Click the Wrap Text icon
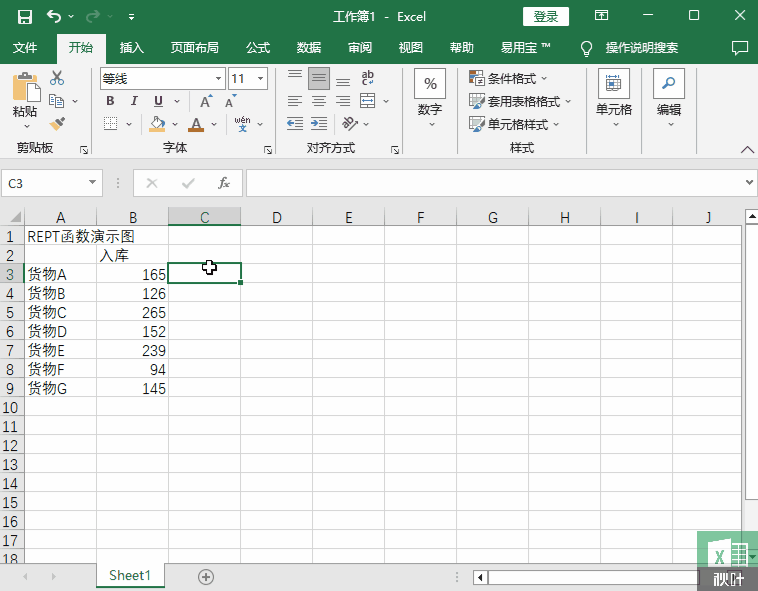 pos(367,78)
